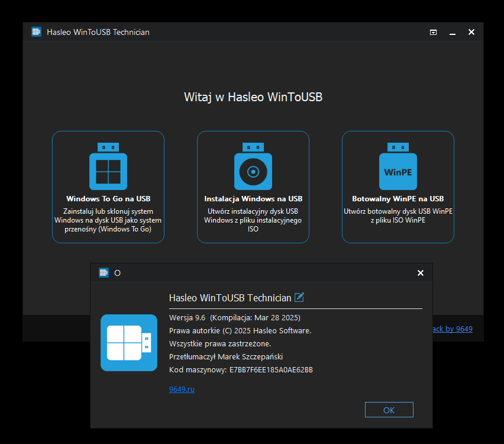Click the small app icon in the About dialog title bar
Screen dimensions: 504x444
pos(104,273)
